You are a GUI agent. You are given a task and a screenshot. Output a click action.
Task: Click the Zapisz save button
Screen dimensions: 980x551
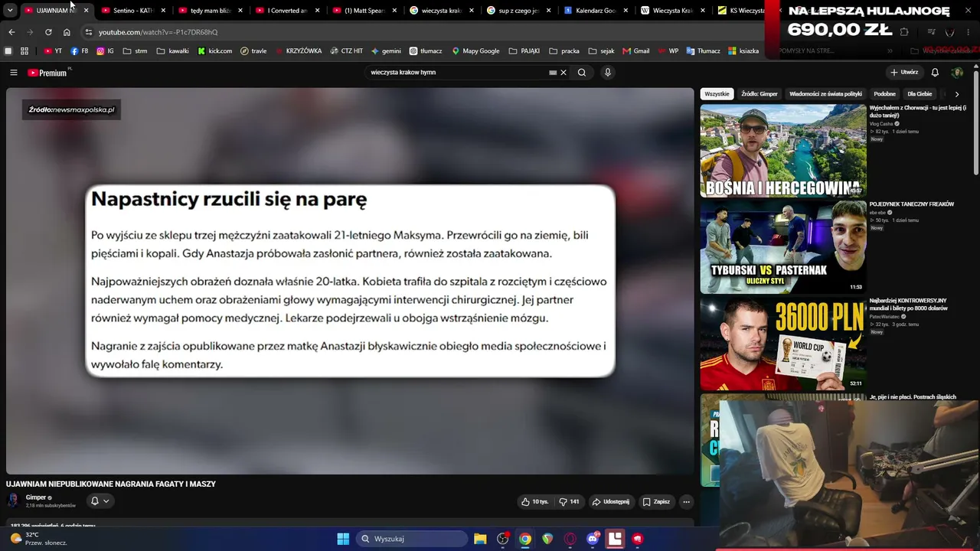click(656, 502)
